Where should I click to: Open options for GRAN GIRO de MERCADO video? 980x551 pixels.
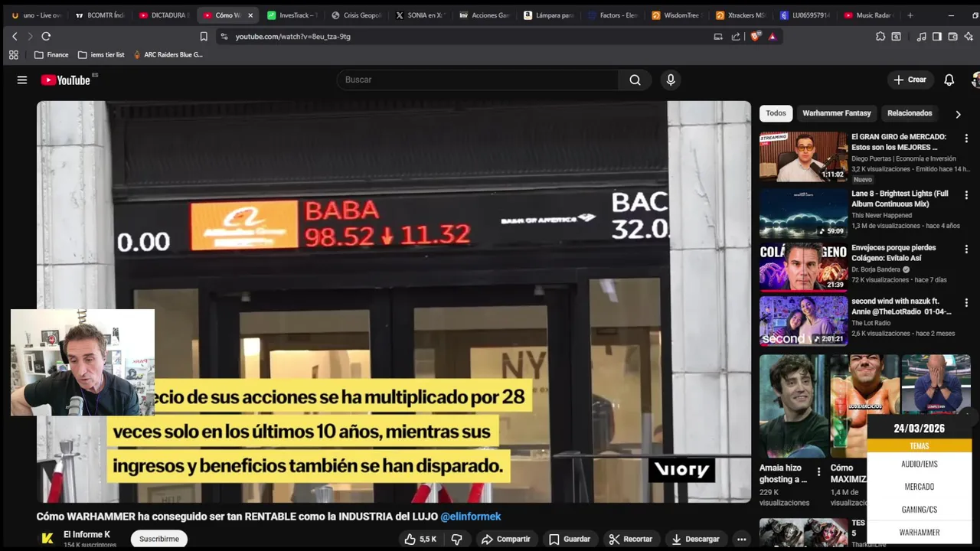966,139
